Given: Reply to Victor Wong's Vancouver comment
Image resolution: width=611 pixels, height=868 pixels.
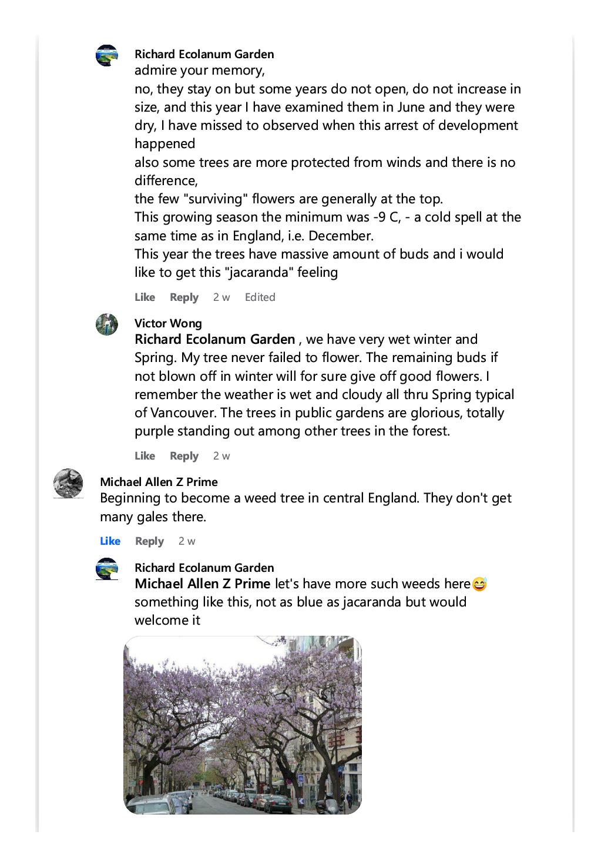Looking at the screenshot, I should click(x=184, y=456).
